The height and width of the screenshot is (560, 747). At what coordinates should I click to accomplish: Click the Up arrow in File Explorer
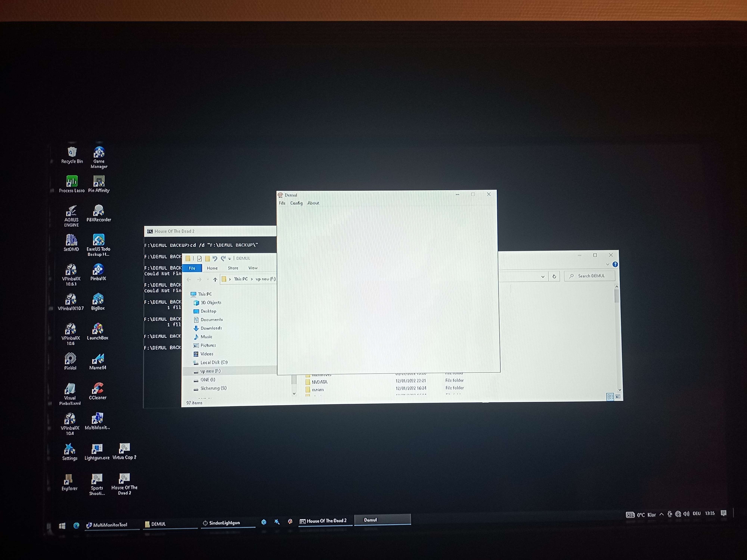pyautogui.click(x=215, y=279)
